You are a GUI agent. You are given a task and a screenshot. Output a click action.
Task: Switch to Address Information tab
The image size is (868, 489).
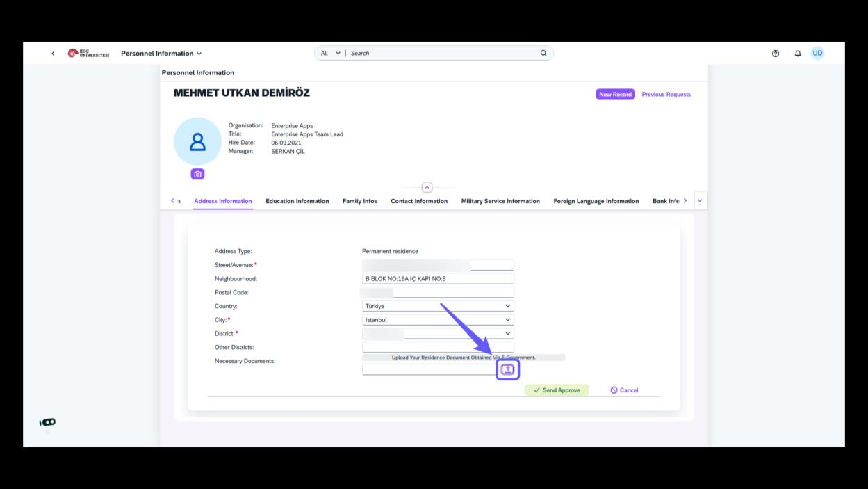tap(223, 201)
